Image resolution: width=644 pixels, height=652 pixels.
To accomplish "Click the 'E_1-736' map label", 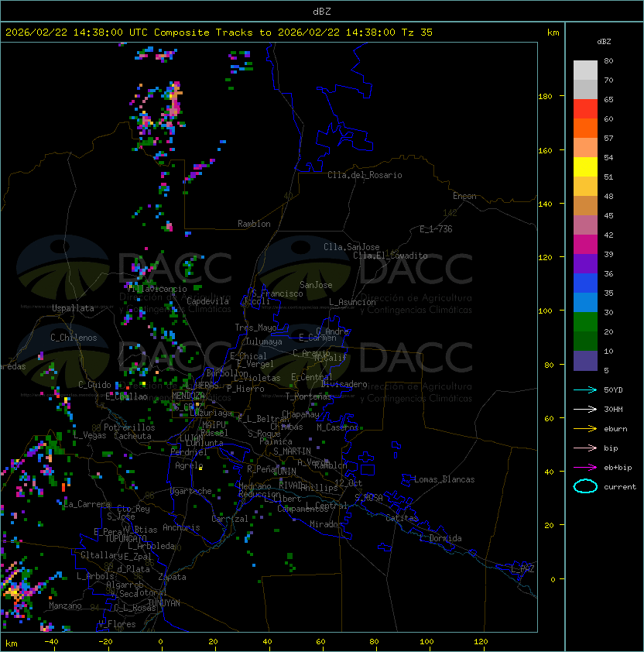I will [x=436, y=229].
